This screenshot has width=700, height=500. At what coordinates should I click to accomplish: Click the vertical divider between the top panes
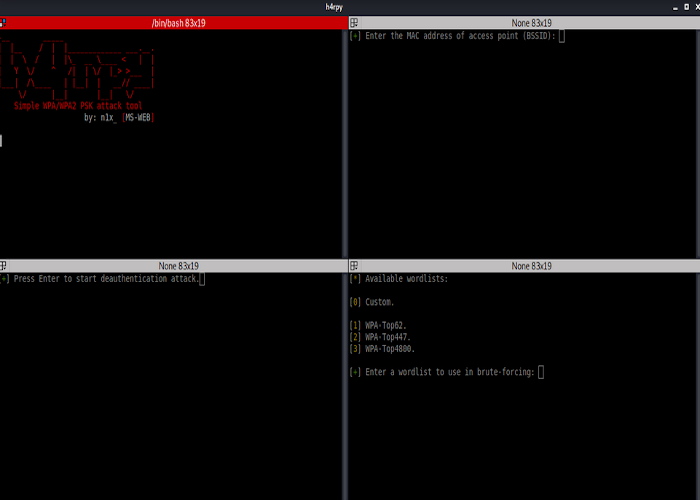click(x=346, y=140)
